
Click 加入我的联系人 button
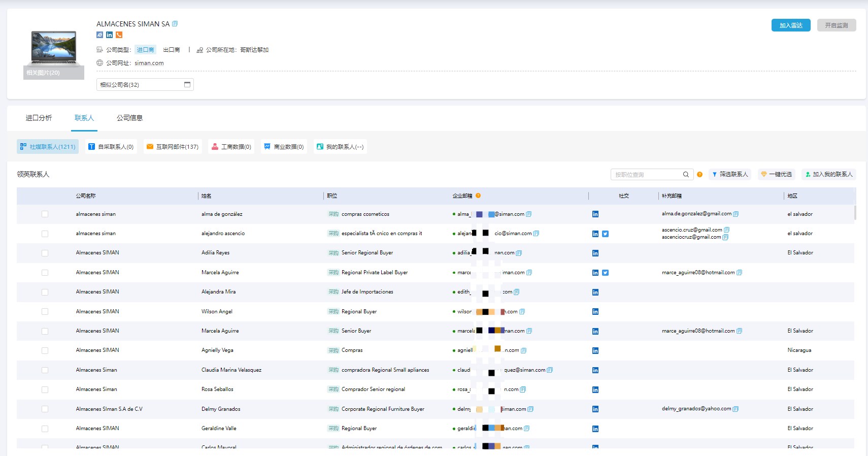point(829,174)
